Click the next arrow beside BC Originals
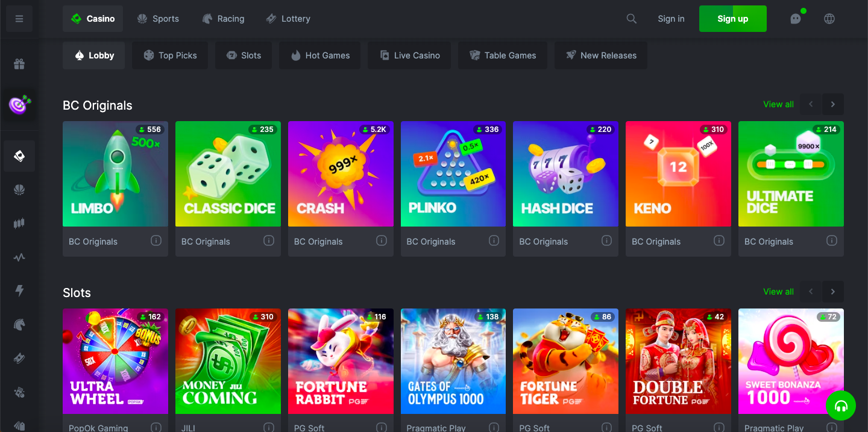Image resolution: width=868 pixels, height=432 pixels. click(x=832, y=104)
